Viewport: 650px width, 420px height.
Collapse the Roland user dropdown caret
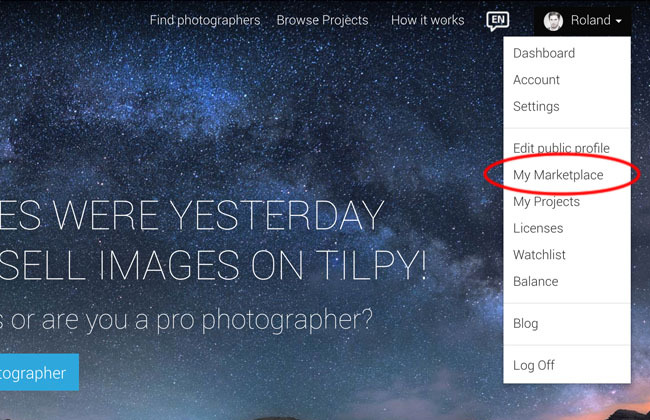tap(618, 21)
